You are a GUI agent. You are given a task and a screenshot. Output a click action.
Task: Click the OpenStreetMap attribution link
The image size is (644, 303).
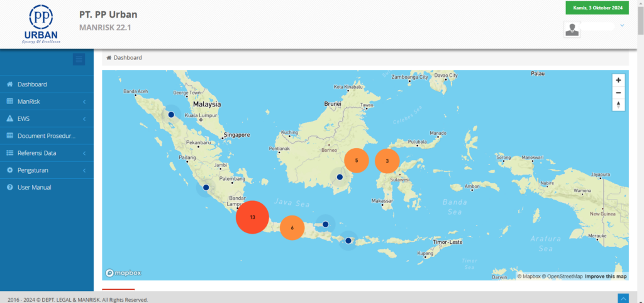point(563,277)
